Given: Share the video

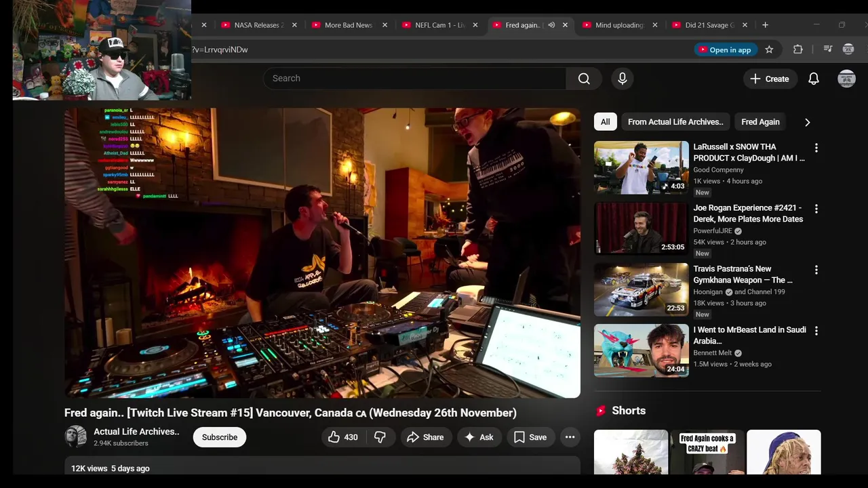Looking at the screenshot, I should [425, 437].
